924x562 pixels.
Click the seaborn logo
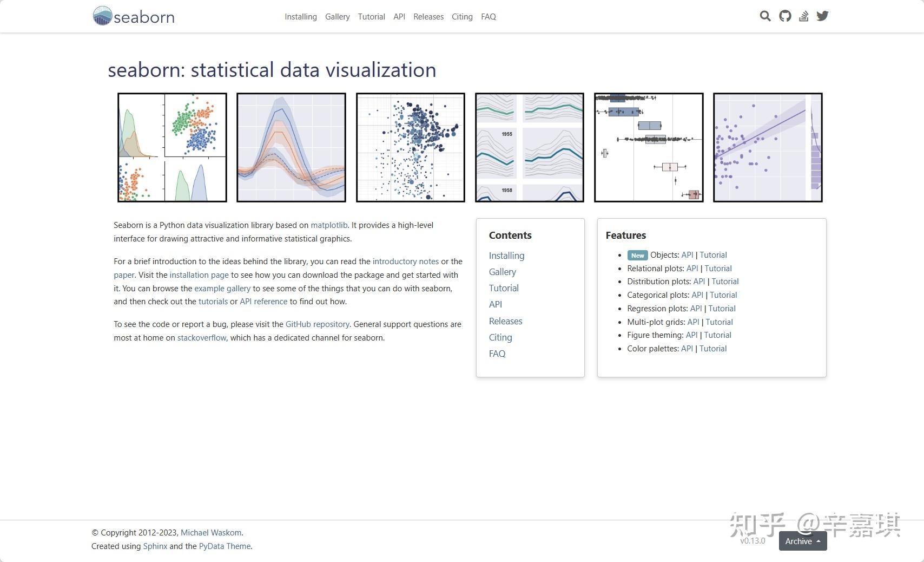(x=132, y=16)
